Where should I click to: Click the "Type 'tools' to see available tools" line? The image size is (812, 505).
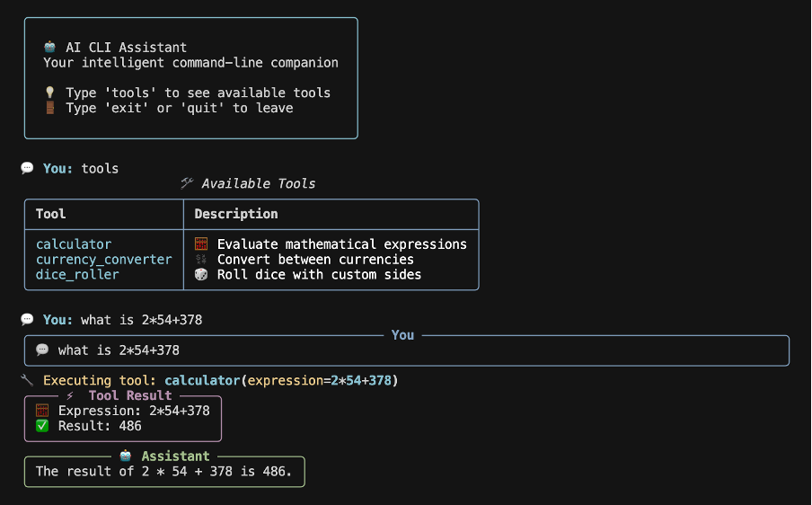[198, 93]
